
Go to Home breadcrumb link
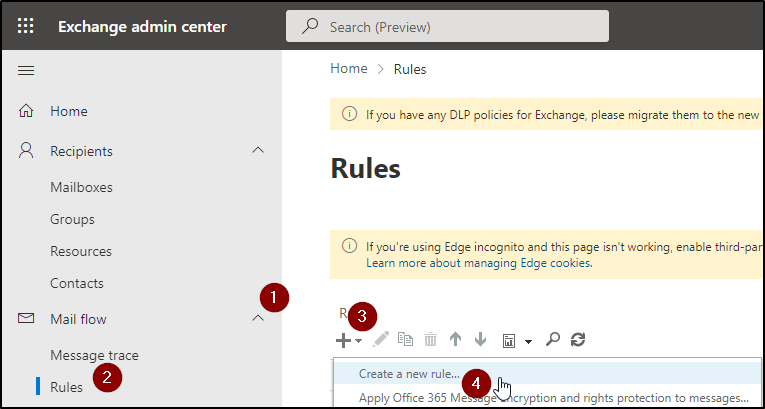[x=349, y=69]
